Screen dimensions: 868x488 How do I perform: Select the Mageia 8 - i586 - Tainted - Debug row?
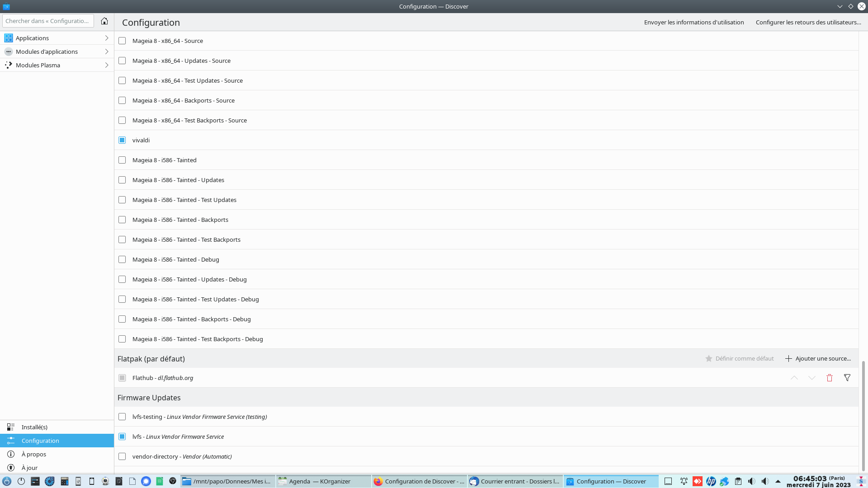(486, 259)
